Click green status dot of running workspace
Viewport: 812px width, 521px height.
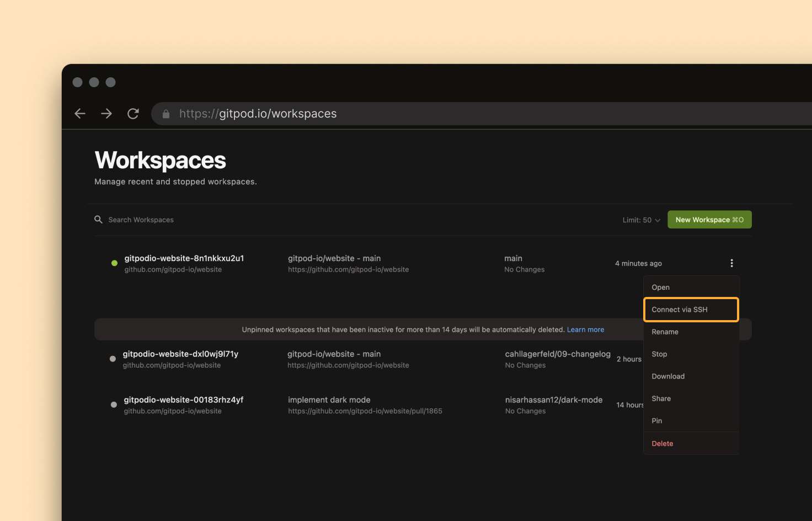[114, 263]
